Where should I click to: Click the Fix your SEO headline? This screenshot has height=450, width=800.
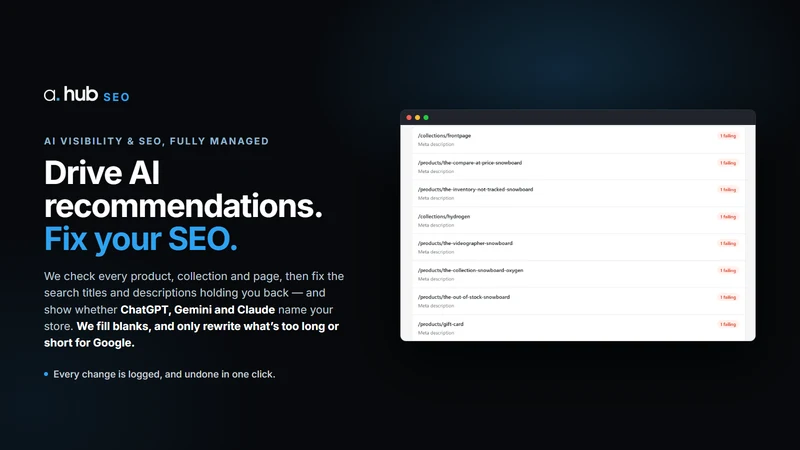[141, 239]
